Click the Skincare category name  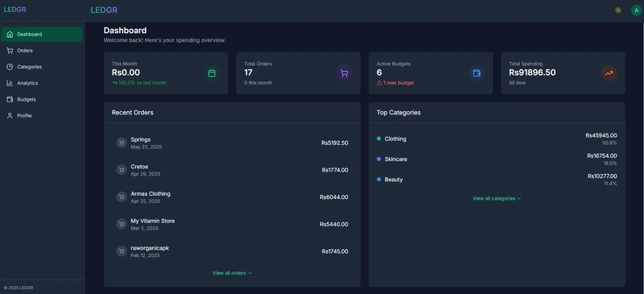[x=395, y=159]
